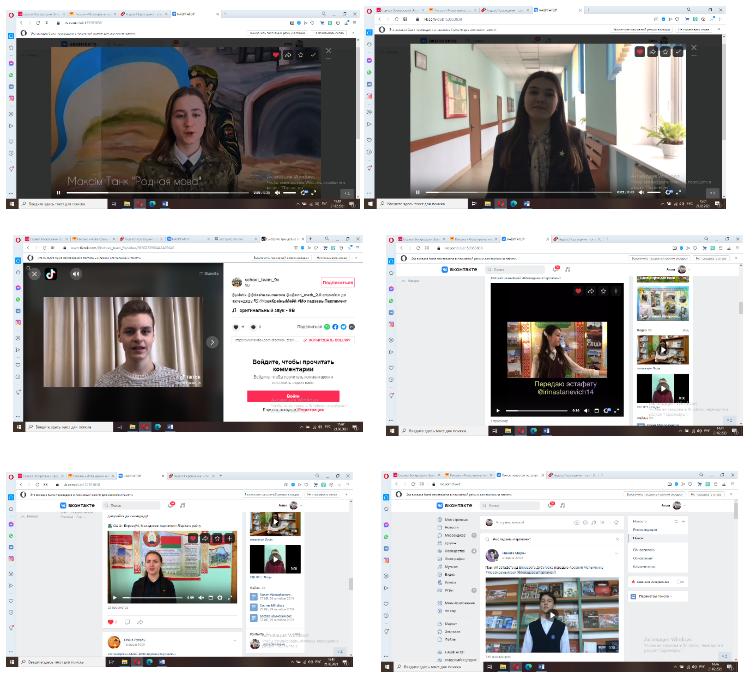Share the Передаю эстафету video

coord(591,291)
